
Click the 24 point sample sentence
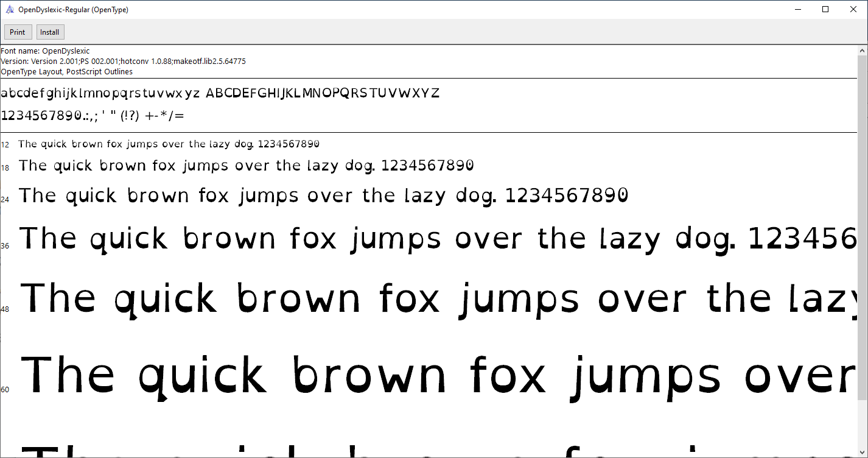pyautogui.click(x=323, y=196)
